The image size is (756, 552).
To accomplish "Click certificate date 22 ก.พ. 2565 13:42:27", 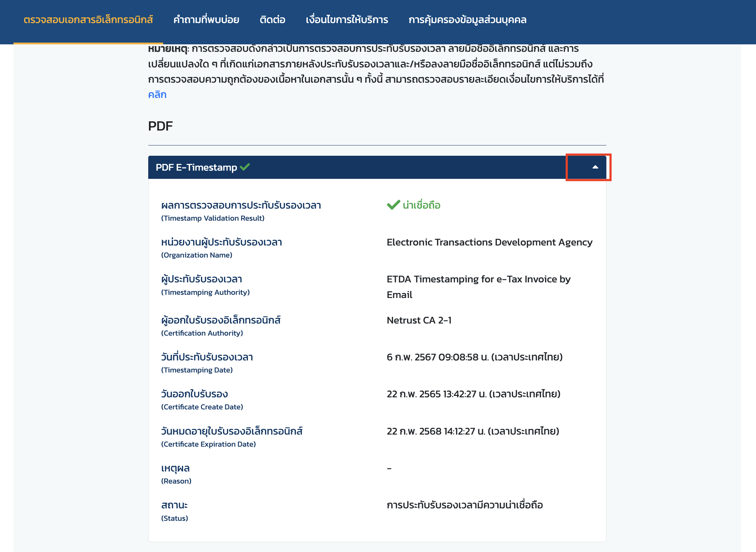I will point(473,394).
